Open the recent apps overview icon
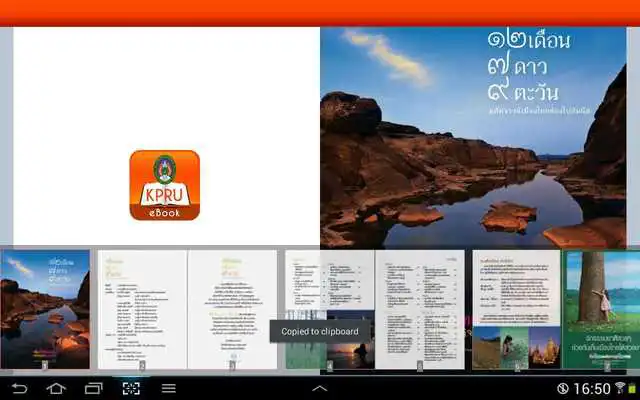The image size is (640, 400). click(x=93, y=388)
